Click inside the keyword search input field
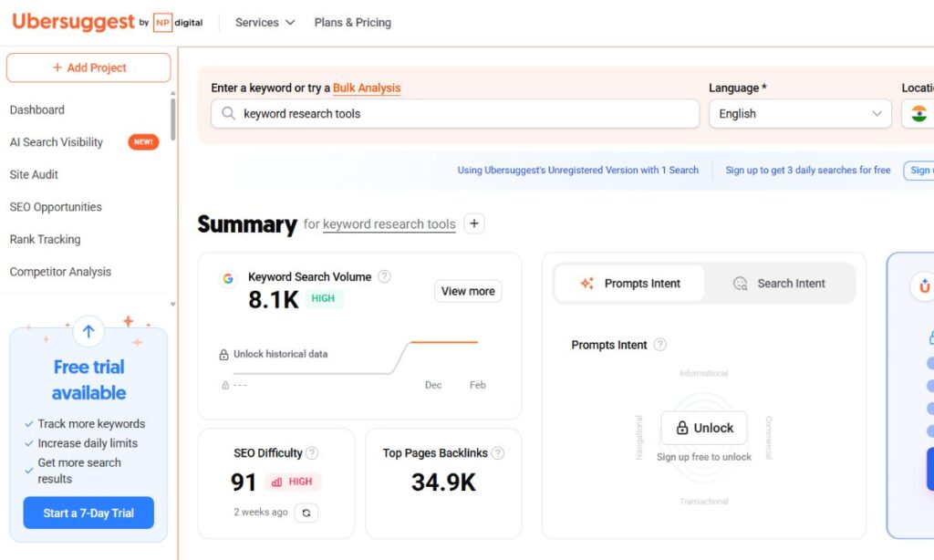This screenshot has height=560, width=934. click(x=410, y=113)
